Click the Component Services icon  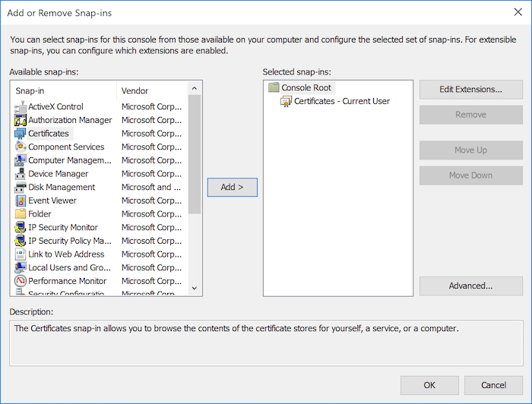(21, 147)
